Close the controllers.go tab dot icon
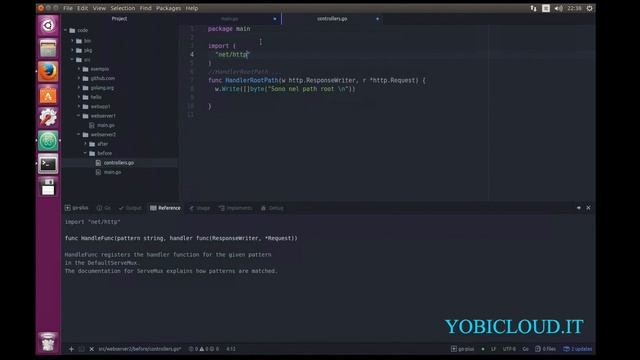 point(377,19)
